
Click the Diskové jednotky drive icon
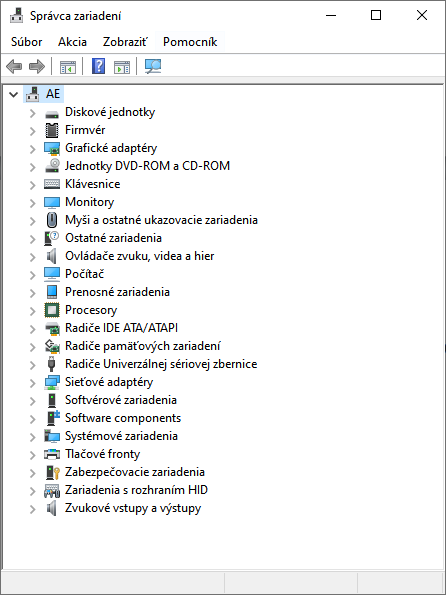coord(52,113)
